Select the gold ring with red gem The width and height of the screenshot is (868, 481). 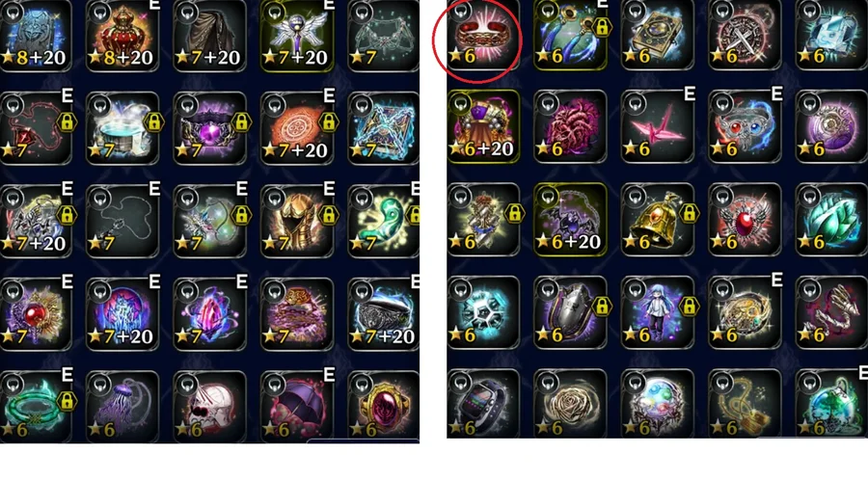[383, 407]
